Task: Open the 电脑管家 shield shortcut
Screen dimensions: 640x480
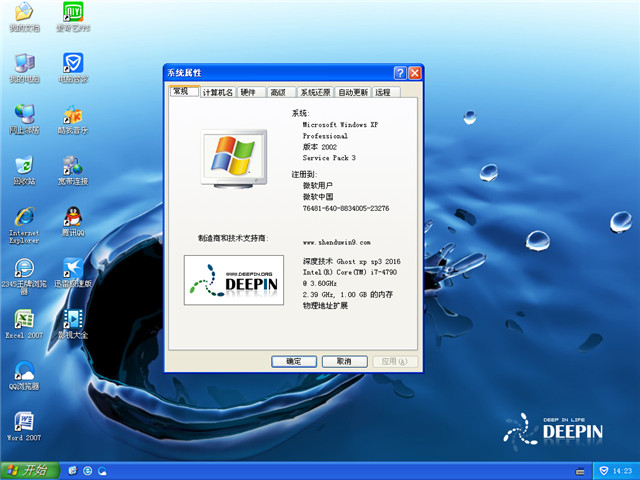Action: pyautogui.click(x=73, y=68)
